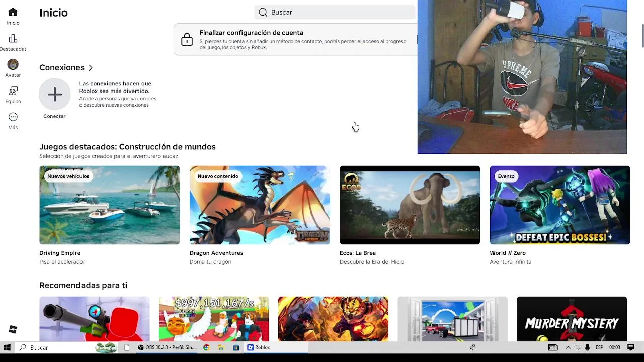Open the Murder Mystery recommended game thumbnail
Screen dimensions: 644x362
[572, 319]
